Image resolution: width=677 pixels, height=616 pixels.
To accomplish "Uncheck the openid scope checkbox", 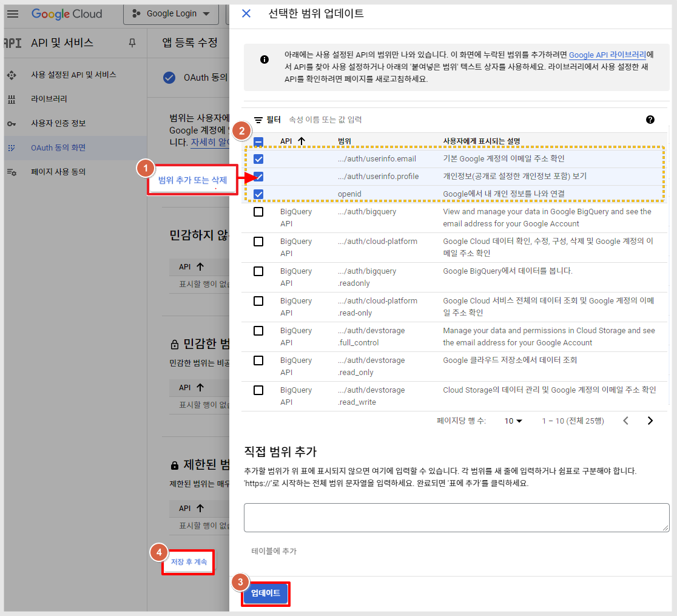I will click(x=258, y=194).
